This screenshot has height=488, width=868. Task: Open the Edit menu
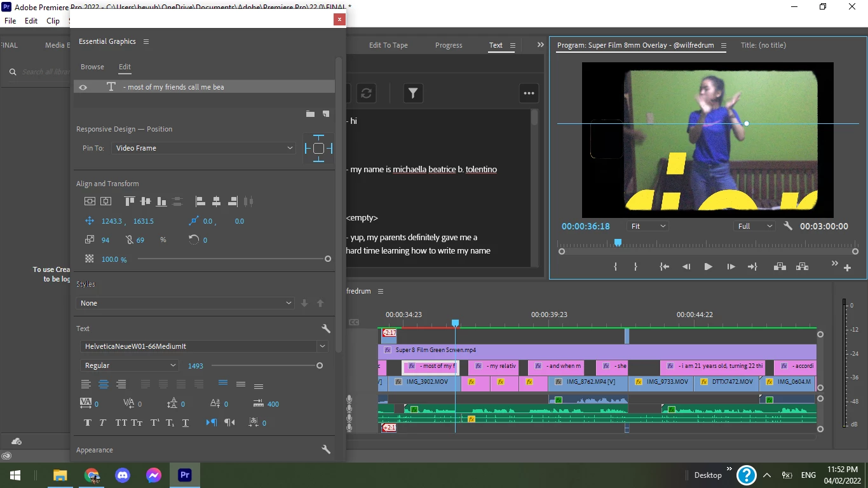(x=31, y=21)
